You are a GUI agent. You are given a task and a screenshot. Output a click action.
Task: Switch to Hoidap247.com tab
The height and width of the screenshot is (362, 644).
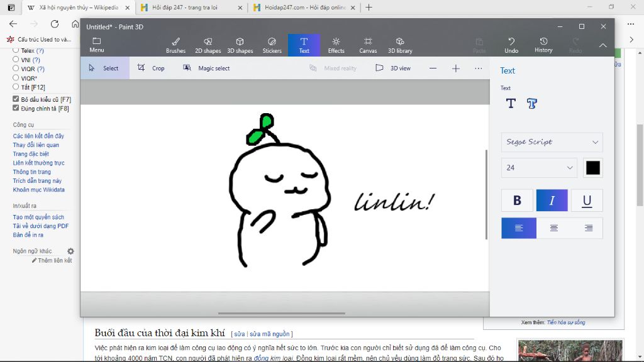304,8
